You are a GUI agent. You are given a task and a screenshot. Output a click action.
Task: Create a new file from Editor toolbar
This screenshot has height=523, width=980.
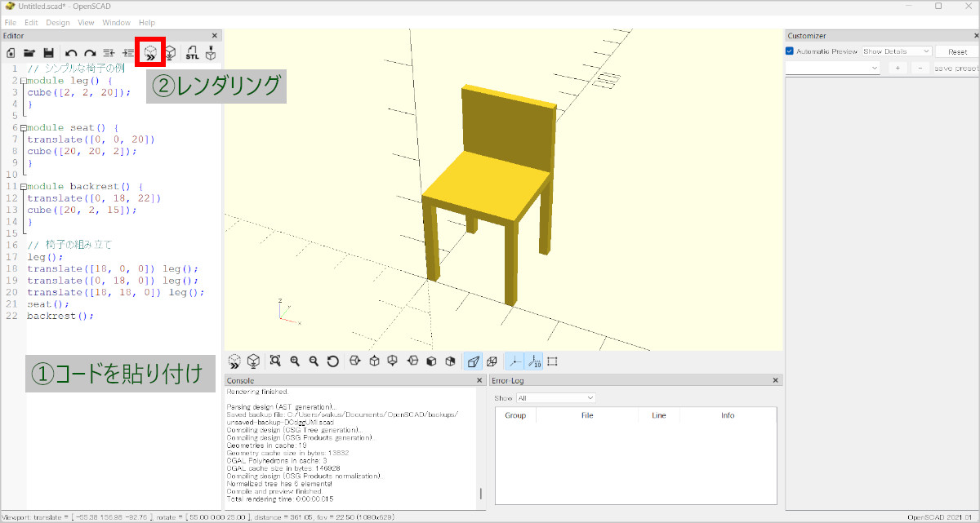[x=11, y=54]
